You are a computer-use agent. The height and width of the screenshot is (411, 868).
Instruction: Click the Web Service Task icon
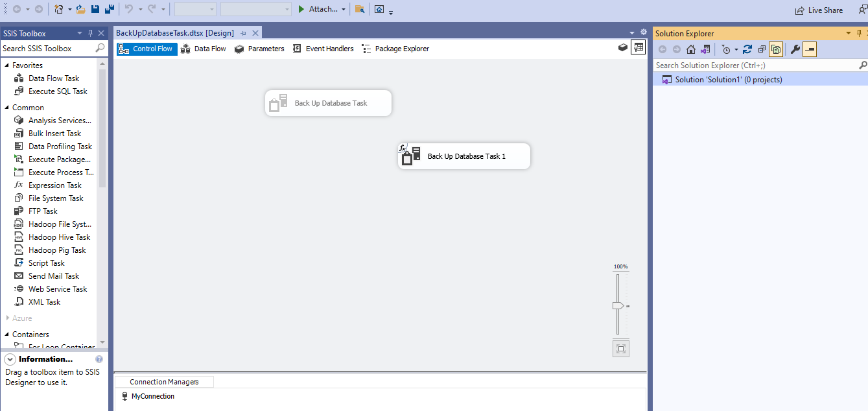pyautogui.click(x=19, y=289)
